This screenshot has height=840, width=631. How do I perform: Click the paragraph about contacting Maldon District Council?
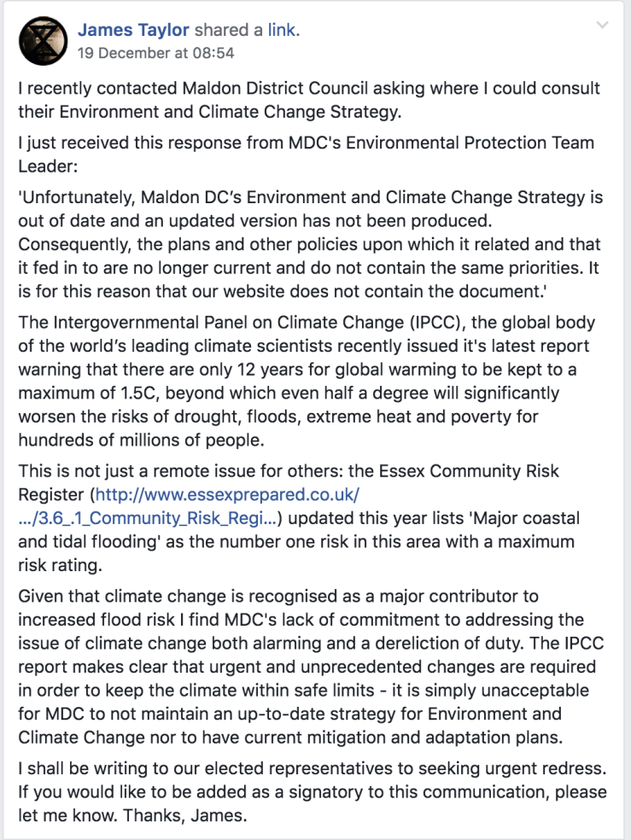point(309,100)
